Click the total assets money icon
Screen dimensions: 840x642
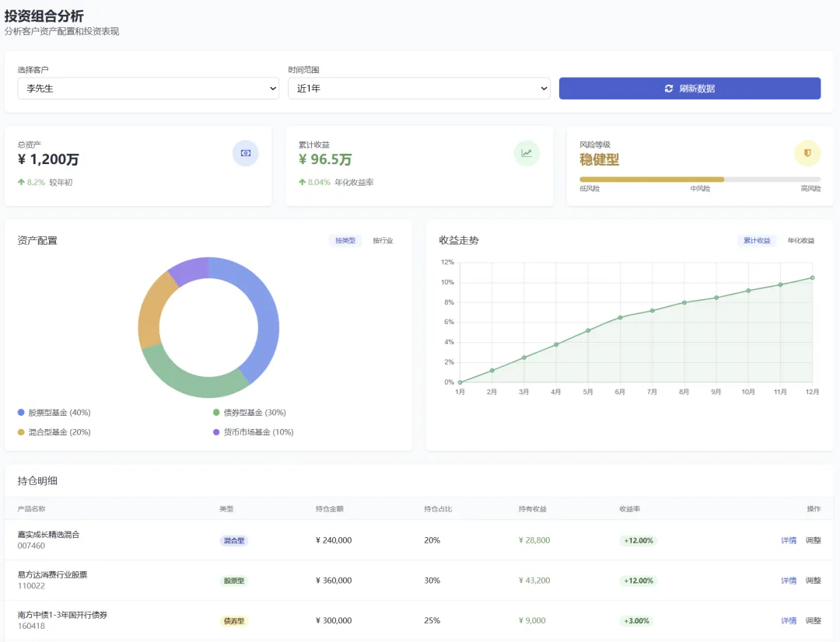(x=245, y=153)
